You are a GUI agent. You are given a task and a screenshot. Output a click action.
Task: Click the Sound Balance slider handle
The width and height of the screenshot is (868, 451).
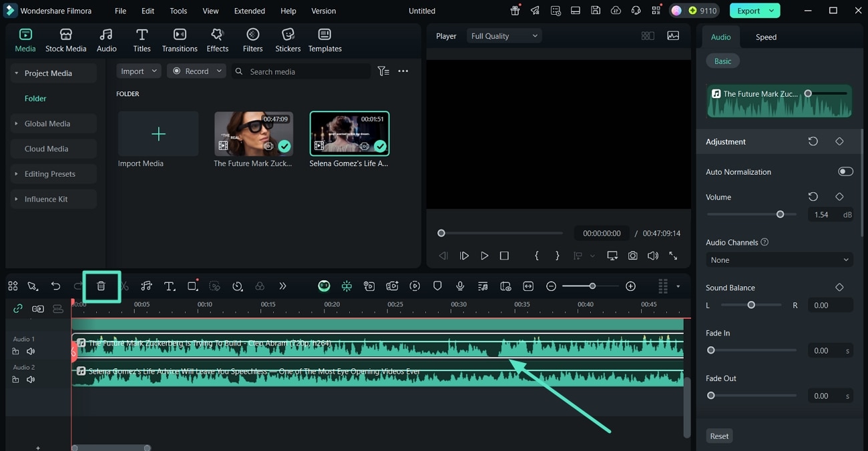coord(751,305)
